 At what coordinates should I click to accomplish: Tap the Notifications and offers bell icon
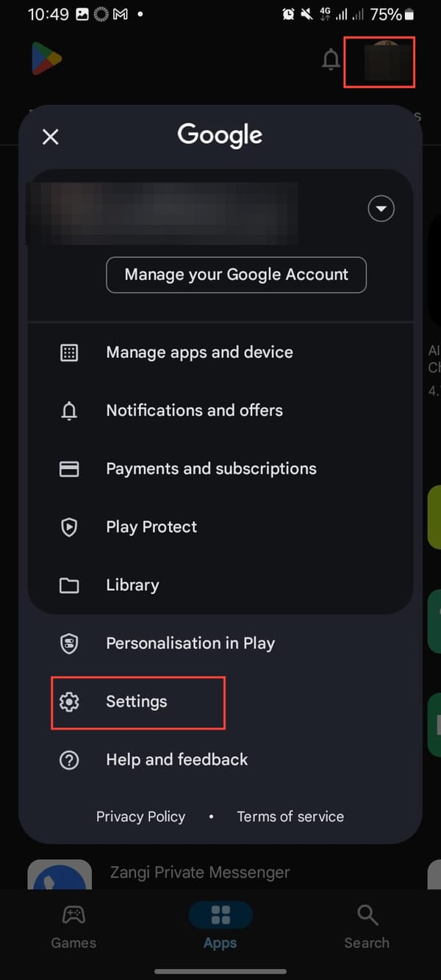click(x=69, y=410)
